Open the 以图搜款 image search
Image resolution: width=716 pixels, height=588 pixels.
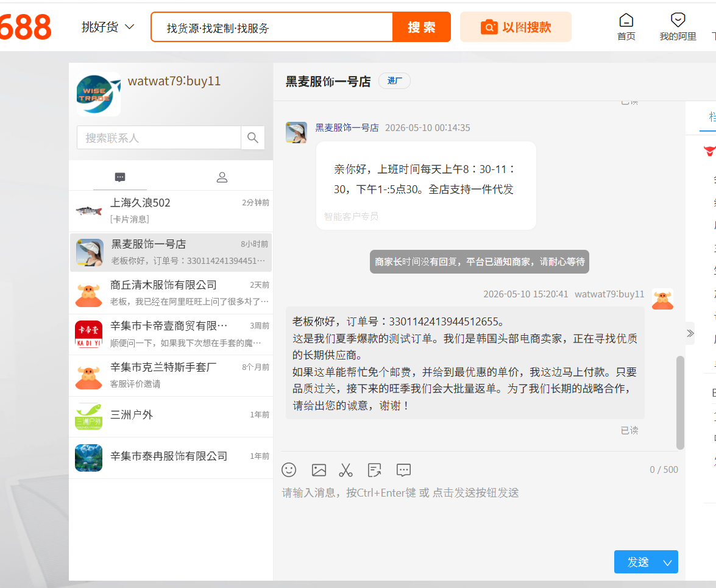[516, 27]
